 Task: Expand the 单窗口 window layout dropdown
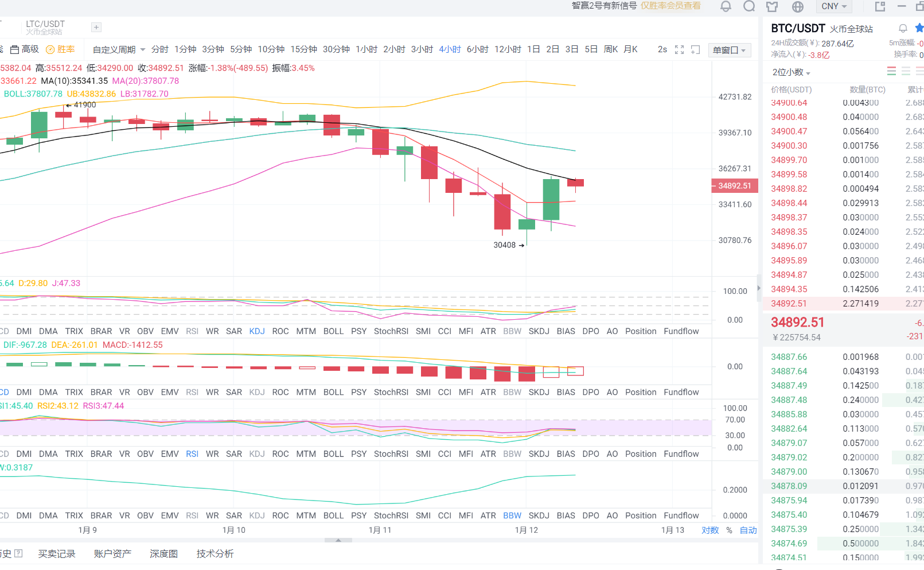(x=729, y=50)
